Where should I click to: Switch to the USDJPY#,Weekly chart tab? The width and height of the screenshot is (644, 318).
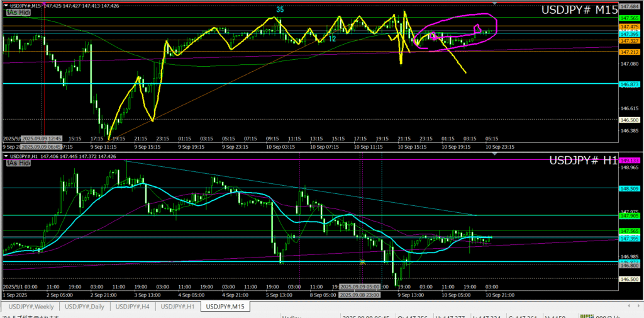pyautogui.click(x=30, y=307)
